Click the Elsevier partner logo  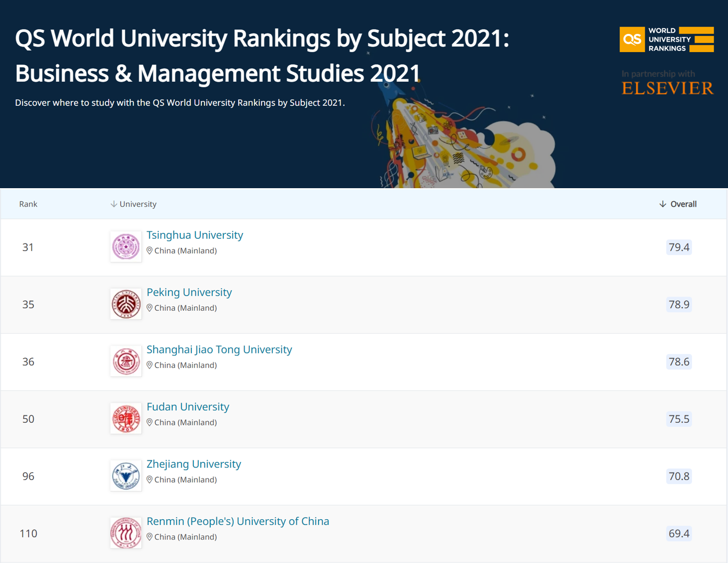click(x=668, y=88)
